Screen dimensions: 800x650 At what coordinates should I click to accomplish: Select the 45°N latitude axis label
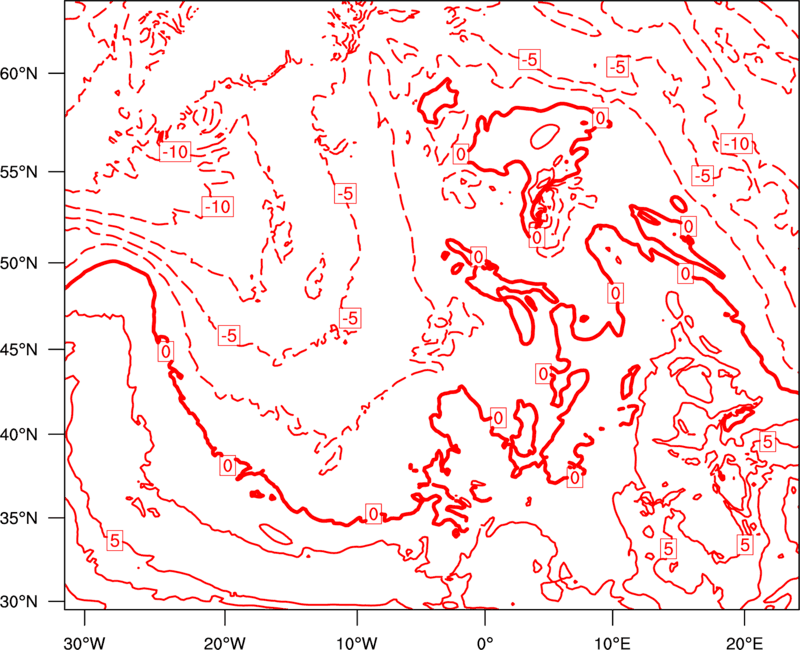pyautogui.click(x=19, y=350)
